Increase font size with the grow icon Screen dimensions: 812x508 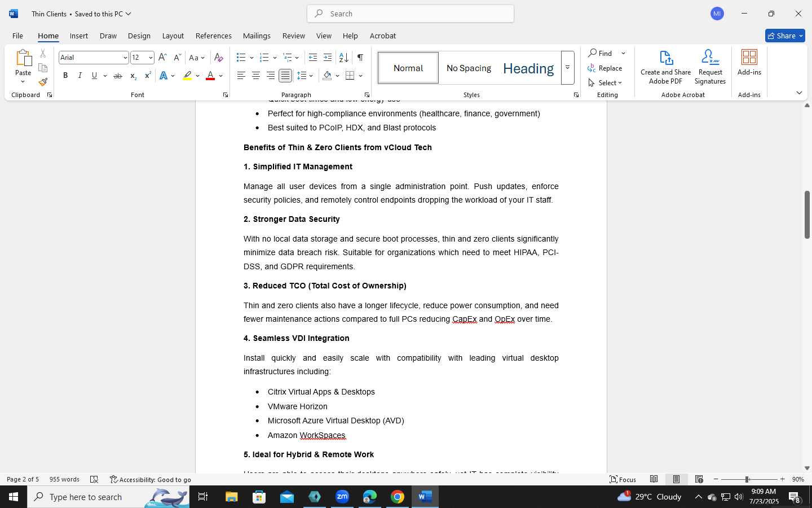[x=162, y=58]
